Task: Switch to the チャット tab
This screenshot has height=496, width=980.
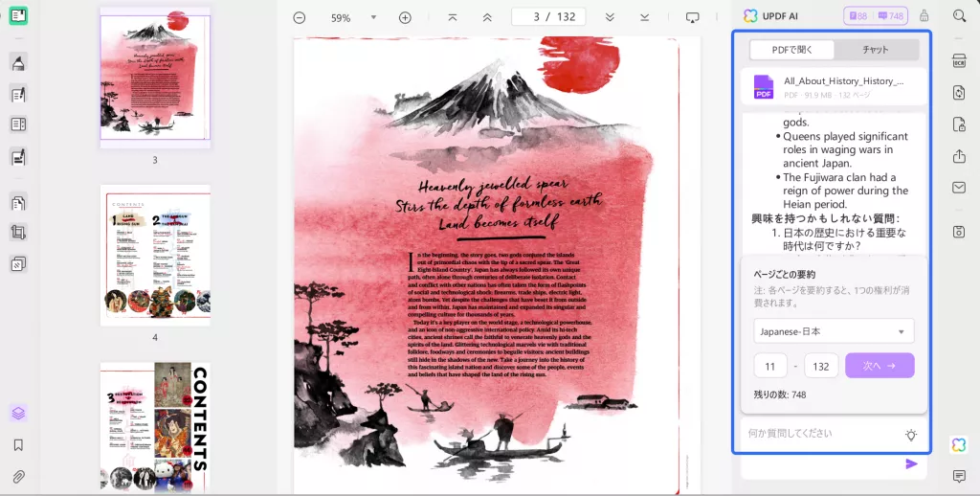Action: [875, 50]
